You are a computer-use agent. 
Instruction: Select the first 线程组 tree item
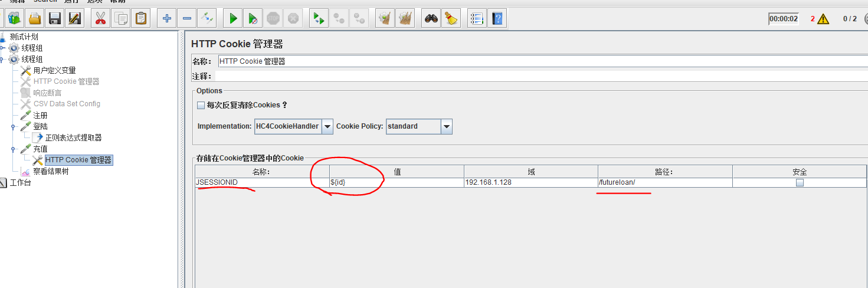(32, 48)
